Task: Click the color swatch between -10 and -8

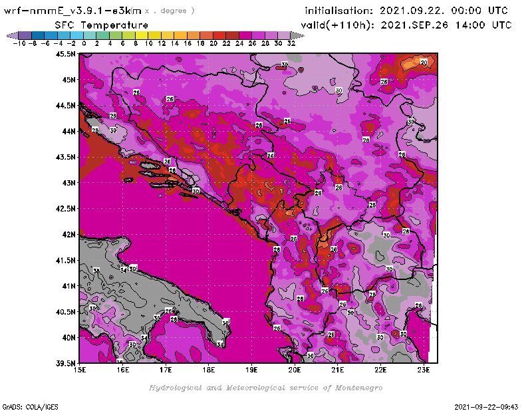Action: point(25,35)
